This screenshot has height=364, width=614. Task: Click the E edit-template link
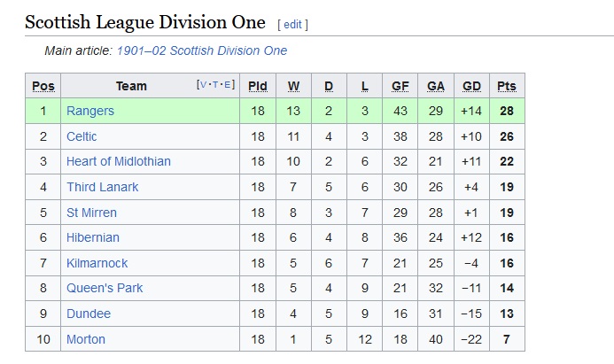point(227,84)
